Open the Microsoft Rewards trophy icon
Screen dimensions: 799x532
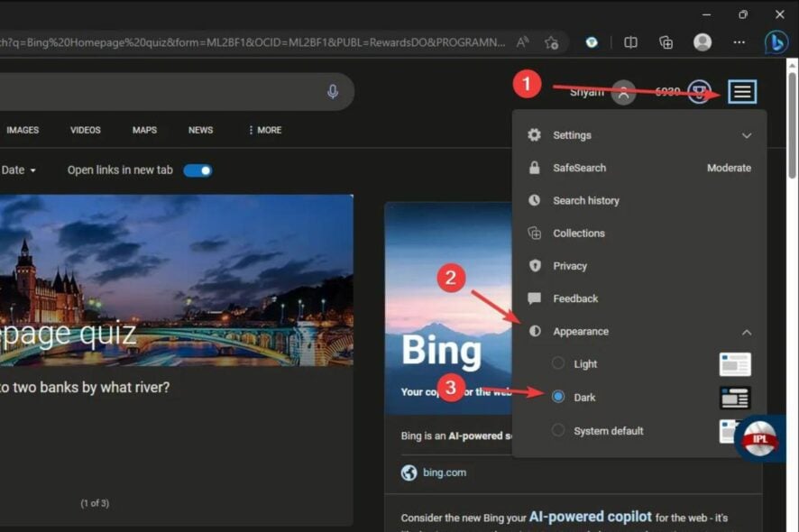point(698,93)
